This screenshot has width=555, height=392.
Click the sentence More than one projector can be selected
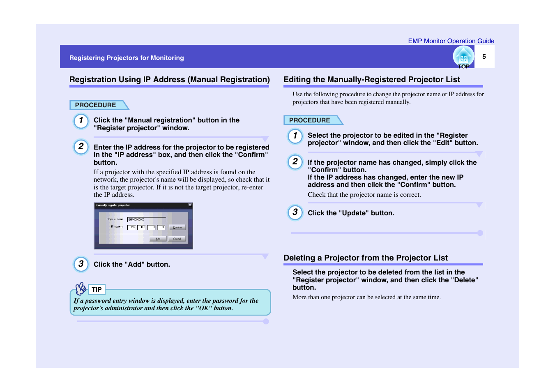pyautogui.click(x=366, y=297)
